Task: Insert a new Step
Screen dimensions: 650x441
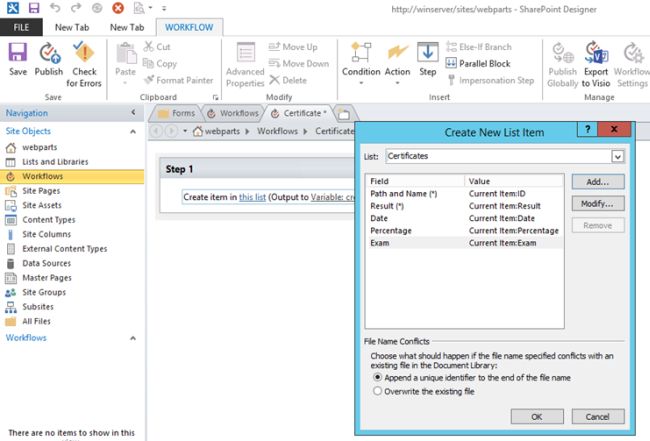Action: 427,59
